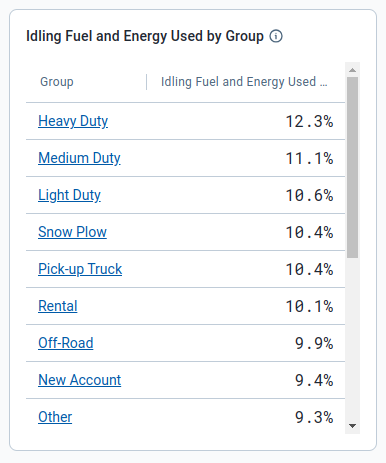Sort by Idling Fuel and Energy Used column
The image size is (386, 463).
pos(244,82)
